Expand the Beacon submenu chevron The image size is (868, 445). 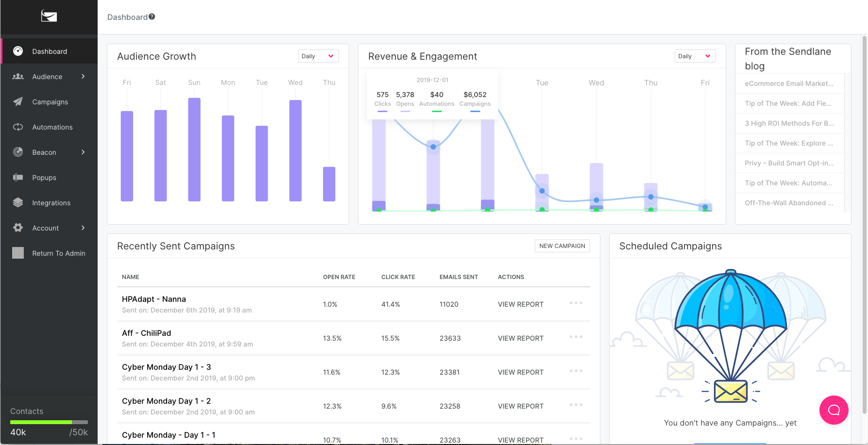[83, 152]
